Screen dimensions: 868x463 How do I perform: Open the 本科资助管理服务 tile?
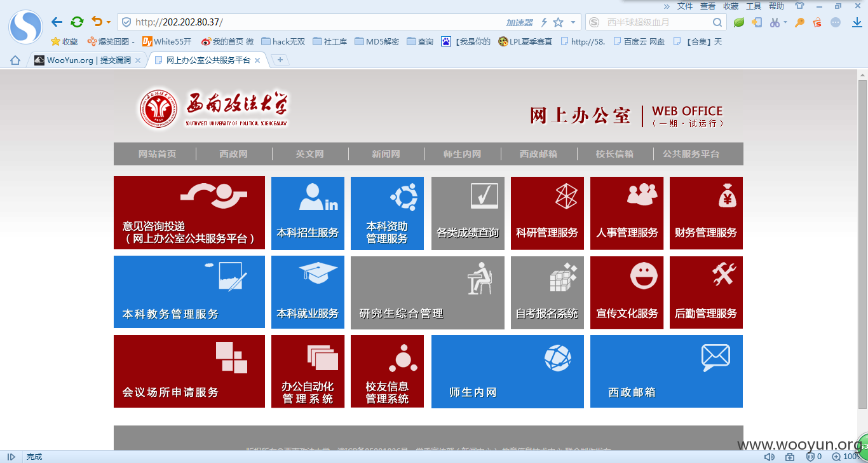(x=387, y=213)
